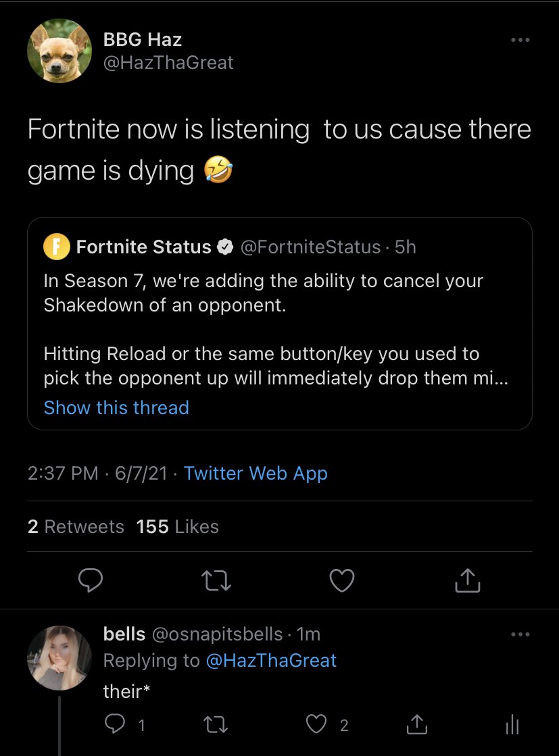
Task: View the 155 Likes list
Action: pos(177,527)
